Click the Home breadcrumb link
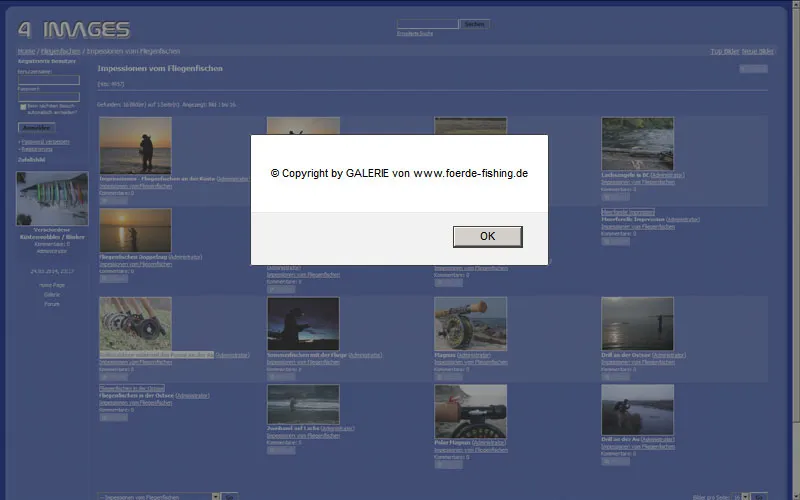Image resolution: width=800 pixels, height=500 pixels. (x=26, y=51)
